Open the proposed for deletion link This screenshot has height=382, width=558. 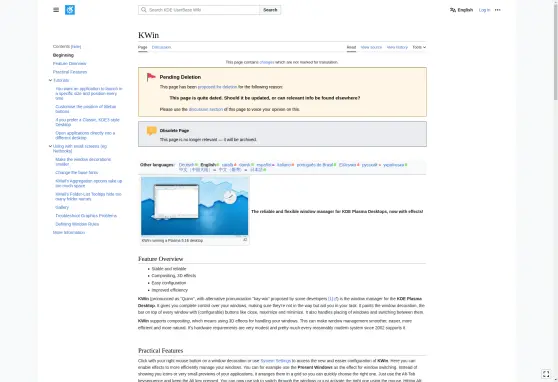(x=217, y=87)
